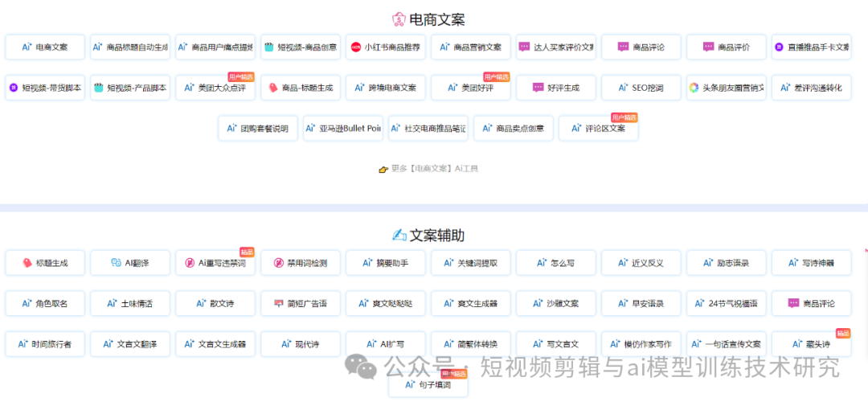Image resolution: width=868 pixels, height=402 pixels.
Task: Click the translate icon on AI翻译
Action: point(116,263)
